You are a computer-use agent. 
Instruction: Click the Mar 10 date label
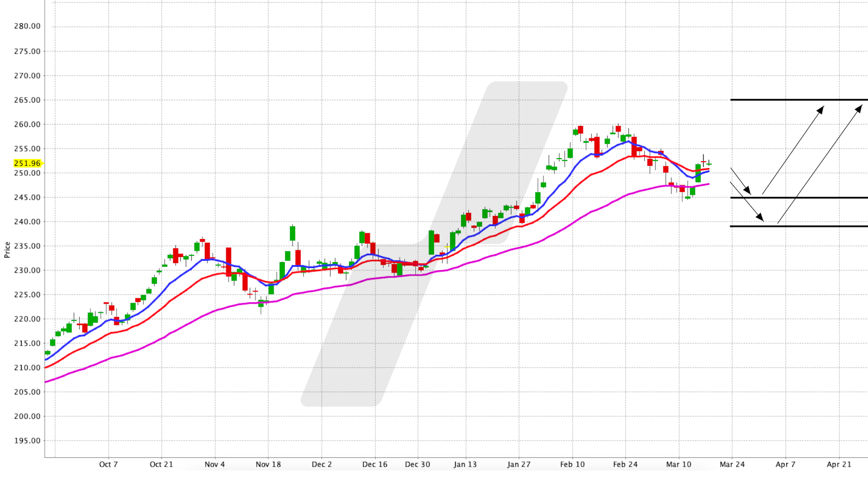tap(679, 465)
